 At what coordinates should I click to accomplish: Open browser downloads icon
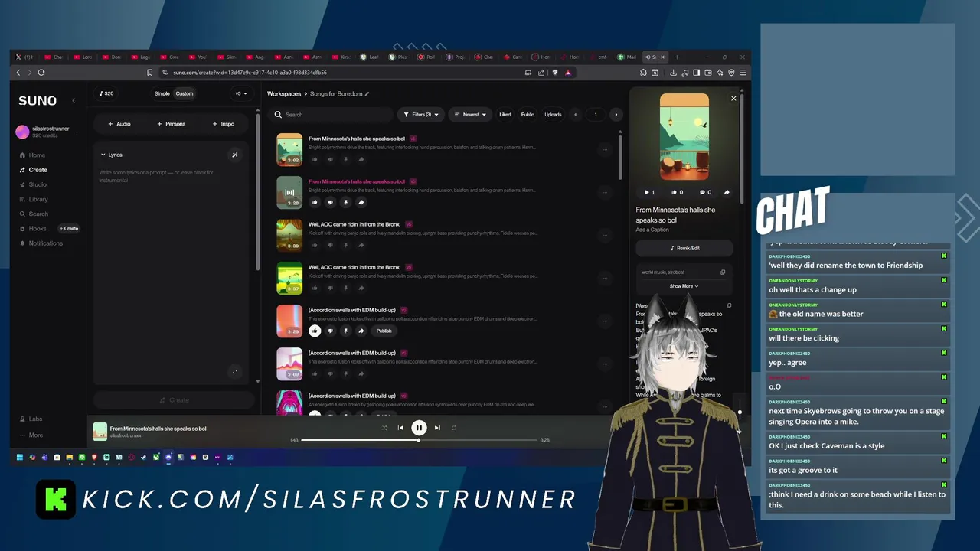[x=673, y=73]
